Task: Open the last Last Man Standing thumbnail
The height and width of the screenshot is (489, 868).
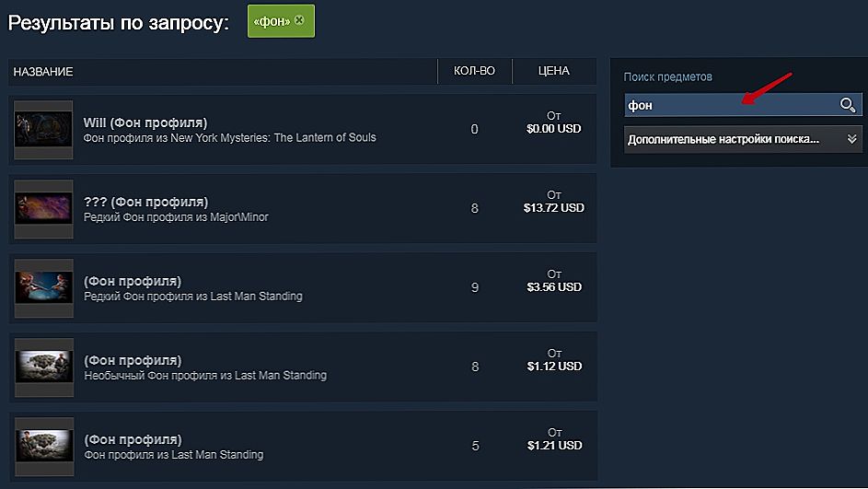Action: (x=44, y=447)
